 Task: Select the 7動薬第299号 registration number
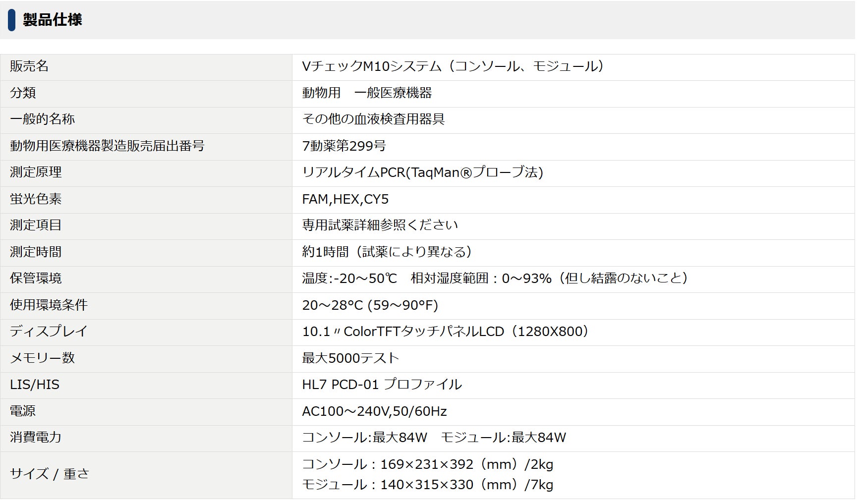pos(343,146)
